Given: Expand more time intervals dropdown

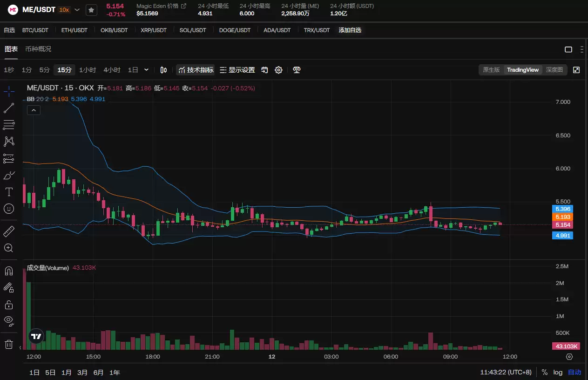Looking at the screenshot, I should (147, 70).
